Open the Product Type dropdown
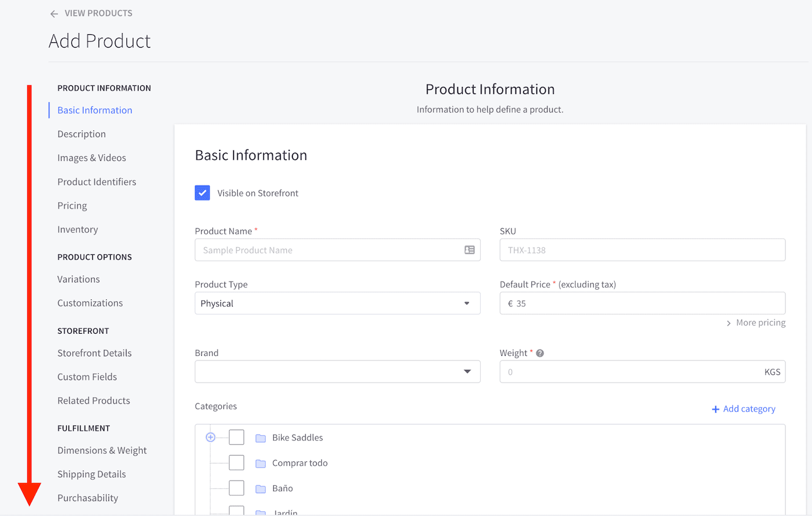This screenshot has height=516, width=812. [338, 303]
